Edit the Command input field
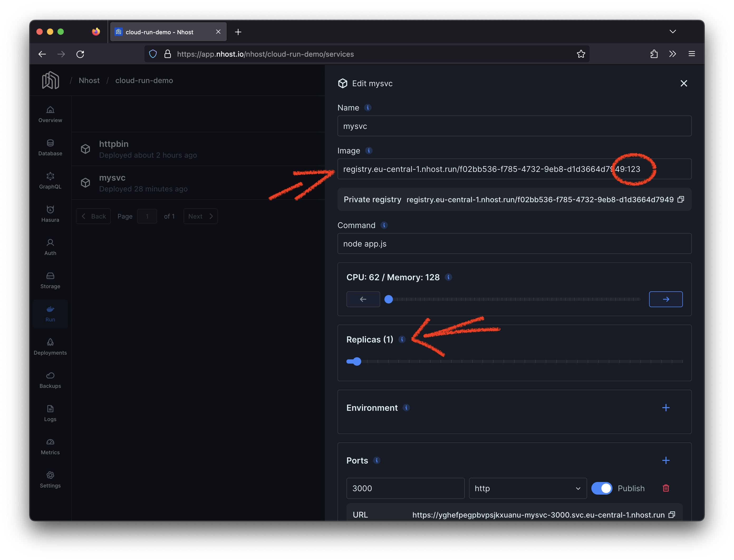The height and width of the screenshot is (560, 734). (x=514, y=244)
